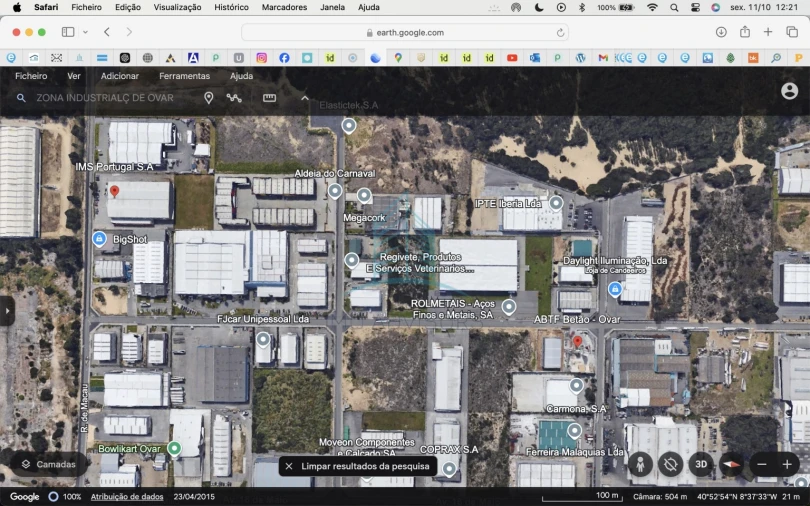Open Safari sidebar dropdown arrow
Image resolution: width=810 pixels, height=506 pixels.
[x=85, y=32]
